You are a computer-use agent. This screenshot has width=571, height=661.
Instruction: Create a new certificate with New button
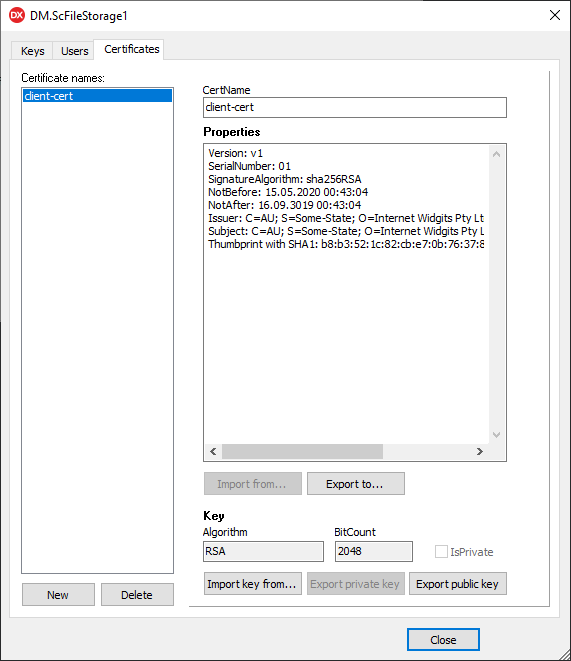(58, 595)
